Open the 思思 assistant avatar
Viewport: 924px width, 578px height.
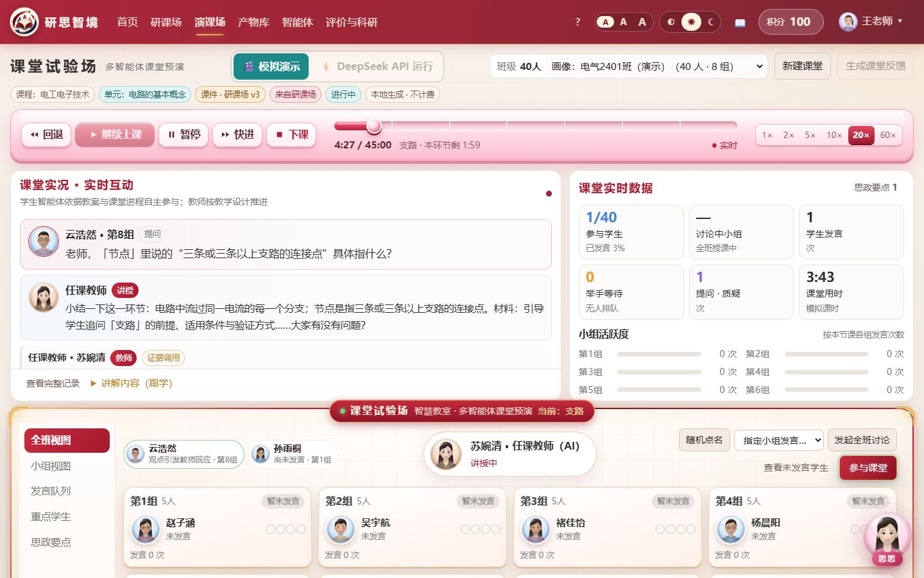coord(887,537)
